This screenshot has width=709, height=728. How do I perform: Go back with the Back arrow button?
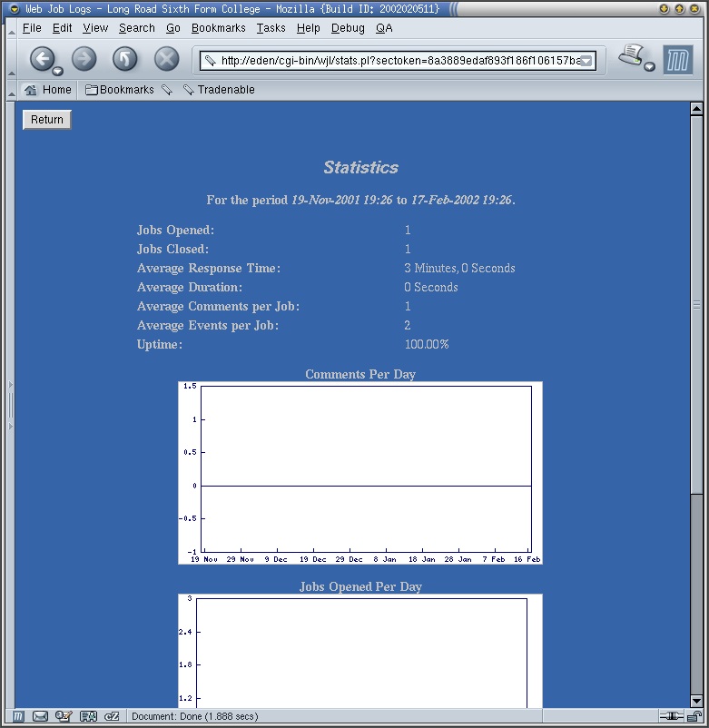(x=42, y=59)
